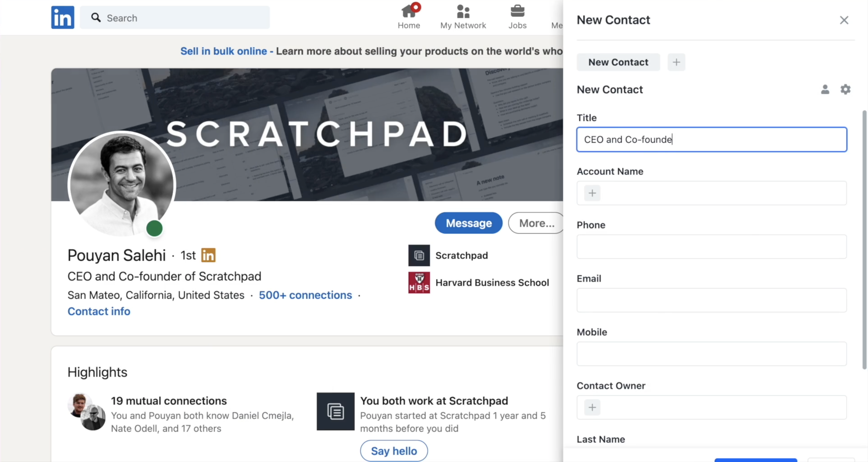Focus the LinkedIn Search box
The height and width of the screenshot is (462, 868).
point(182,18)
